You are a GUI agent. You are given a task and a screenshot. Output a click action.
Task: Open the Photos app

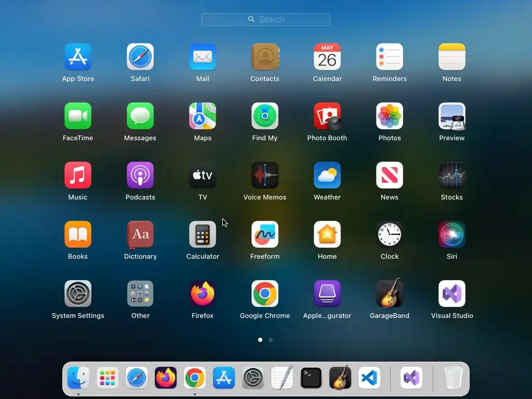point(390,116)
